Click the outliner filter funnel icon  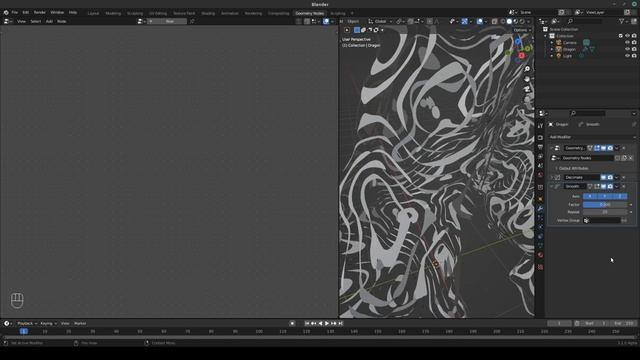[x=621, y=21]
